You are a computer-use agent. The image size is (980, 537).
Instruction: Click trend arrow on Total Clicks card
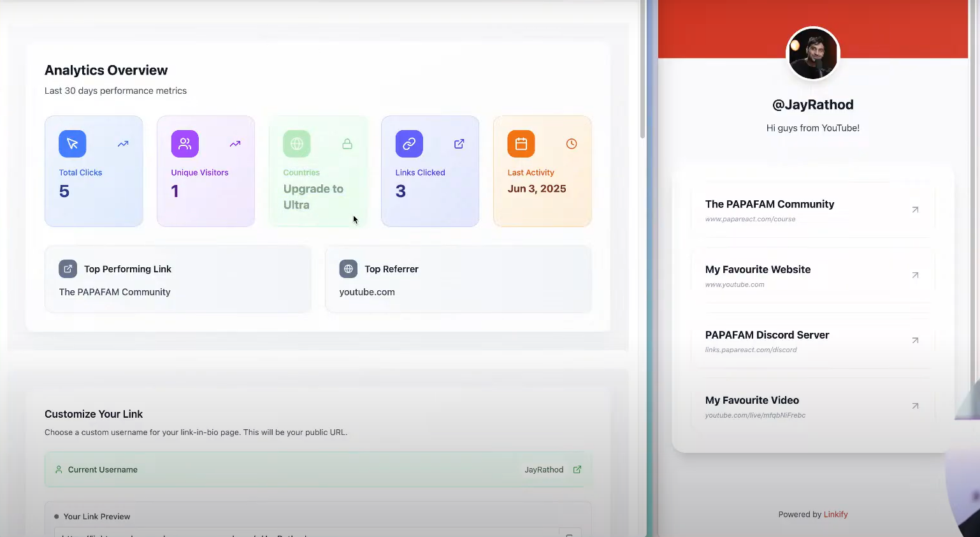[x=123, y=144]
